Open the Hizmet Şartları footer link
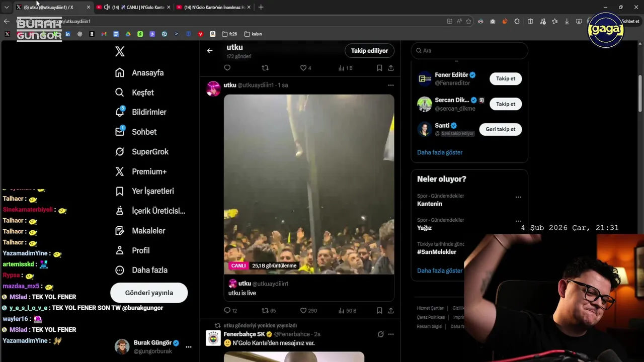 (x=430, y=308)
